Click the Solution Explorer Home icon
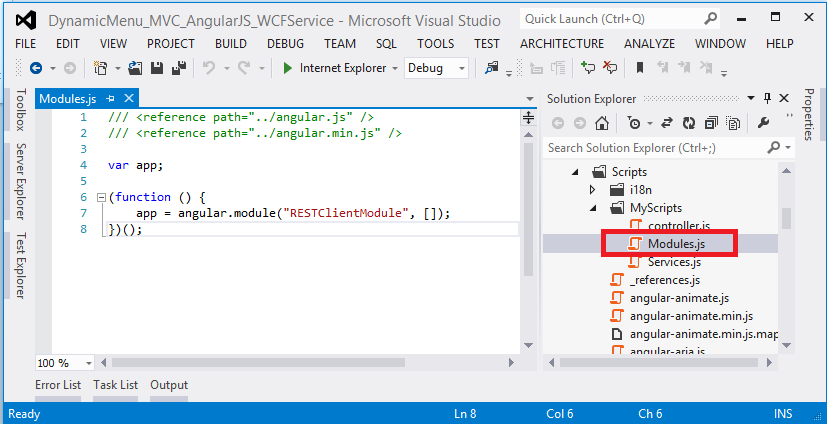 point(602,123)
